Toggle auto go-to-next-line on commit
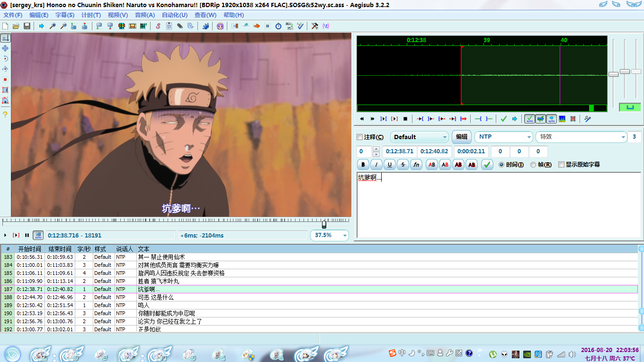The height and width of the screenshot is (362, 644). pyautogui.click(x=540, y=119)
